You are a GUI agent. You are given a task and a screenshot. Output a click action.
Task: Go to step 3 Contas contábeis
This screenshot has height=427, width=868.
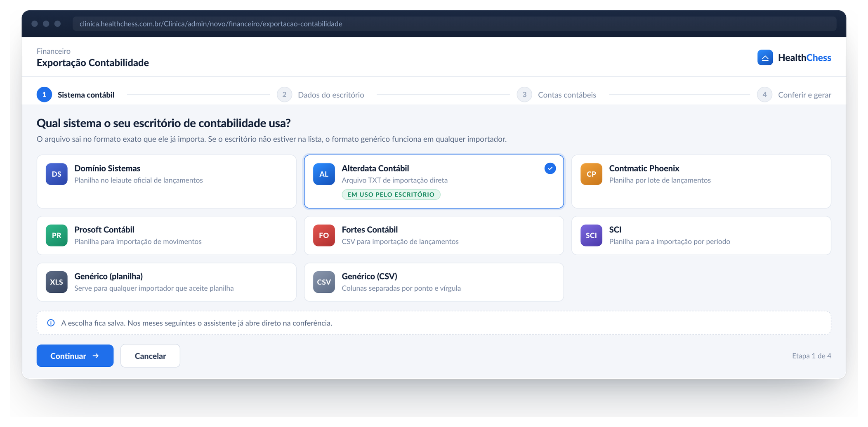(557, 95)
